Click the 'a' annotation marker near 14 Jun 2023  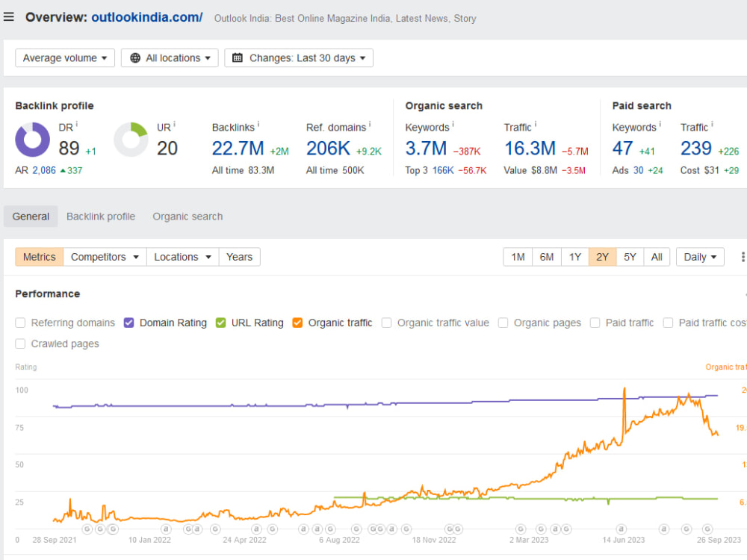coord(622,529)
